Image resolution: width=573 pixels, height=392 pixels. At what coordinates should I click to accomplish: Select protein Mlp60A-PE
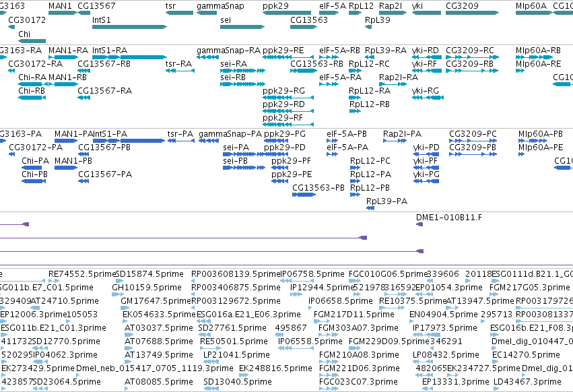pos(521,154)
